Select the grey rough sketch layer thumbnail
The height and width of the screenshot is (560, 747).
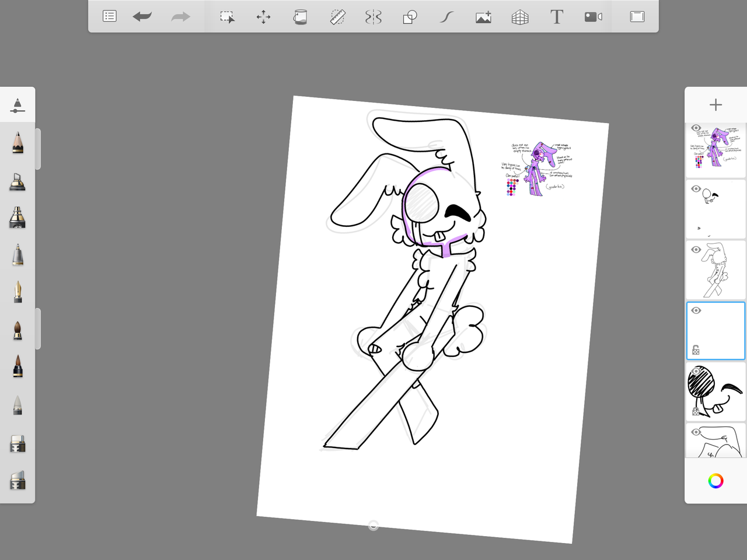[716, 269]
